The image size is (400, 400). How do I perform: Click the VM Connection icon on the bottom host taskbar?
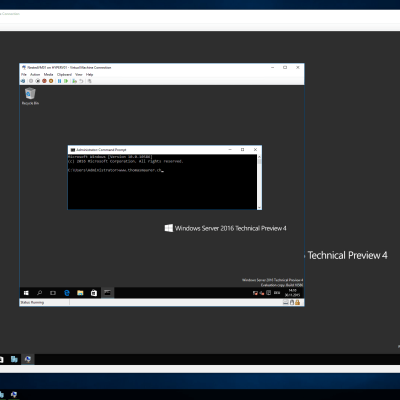pyautogui.click(x=14, y=395)
